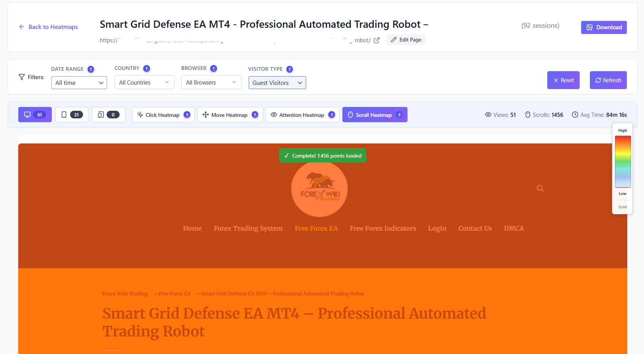Open Forex Trading System menu item
The image size is (644, 354).
coord(248,228)
